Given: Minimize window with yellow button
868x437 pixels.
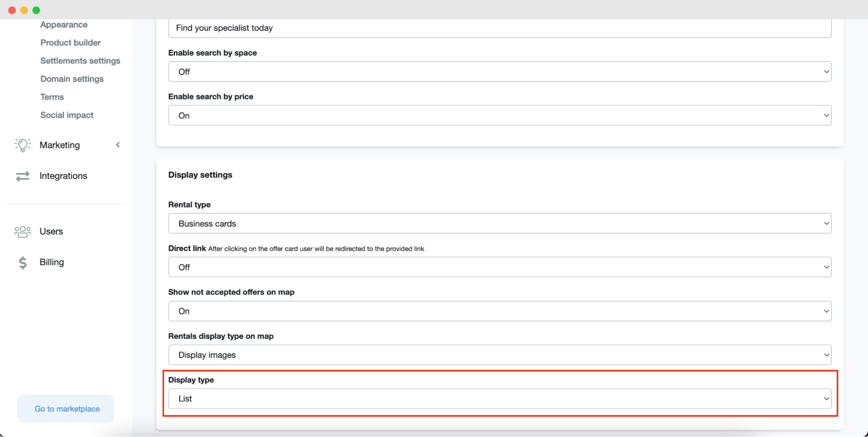Looking at the screenshot, I should tap(24, 10).
